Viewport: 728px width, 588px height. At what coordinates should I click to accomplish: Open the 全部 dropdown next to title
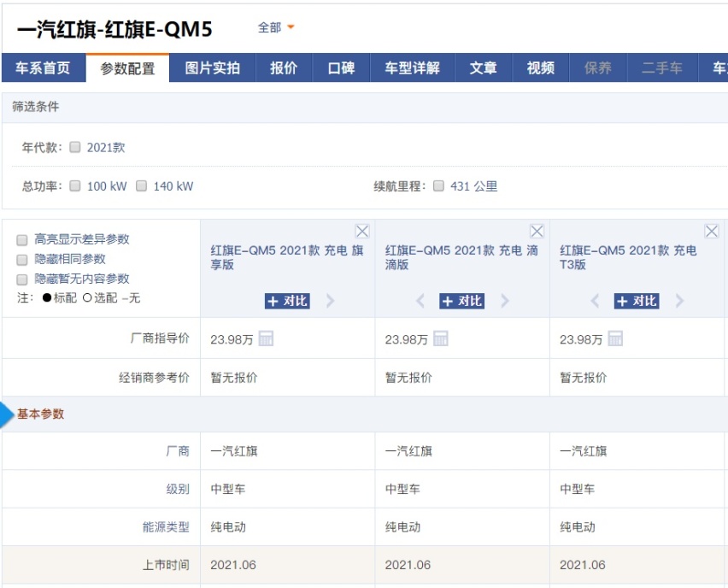coord(276,27)
